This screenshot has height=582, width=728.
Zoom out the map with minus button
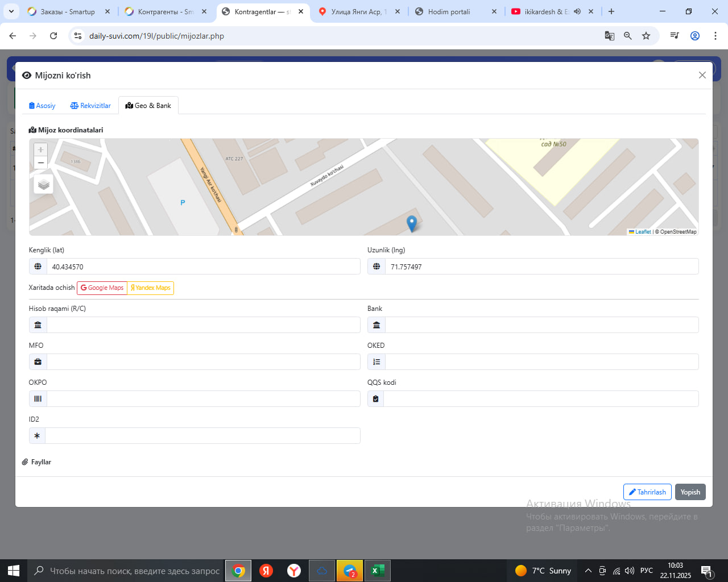(40, 163)
